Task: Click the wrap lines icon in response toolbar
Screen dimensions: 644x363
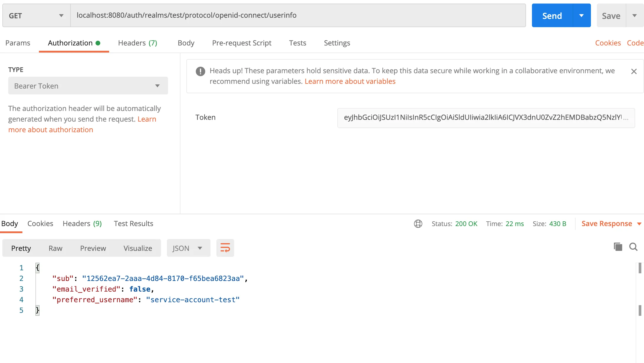Action: [x=225, y=248]
